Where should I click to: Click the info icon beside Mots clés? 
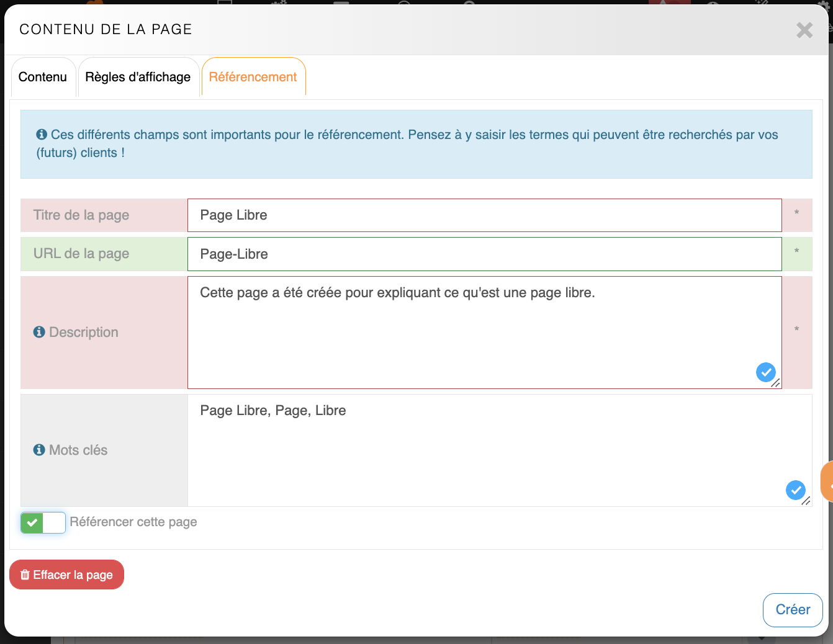(x=39, y=450)
